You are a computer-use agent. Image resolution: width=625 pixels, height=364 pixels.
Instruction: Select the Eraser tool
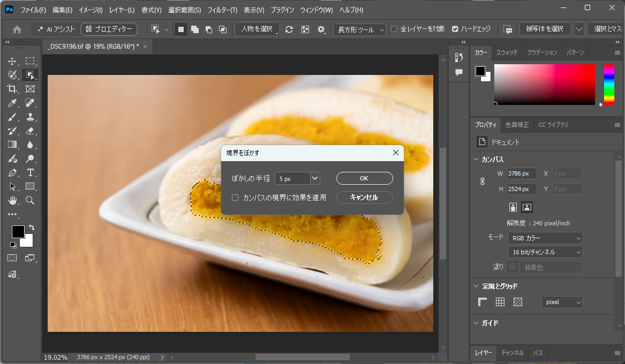pos(30,131)
